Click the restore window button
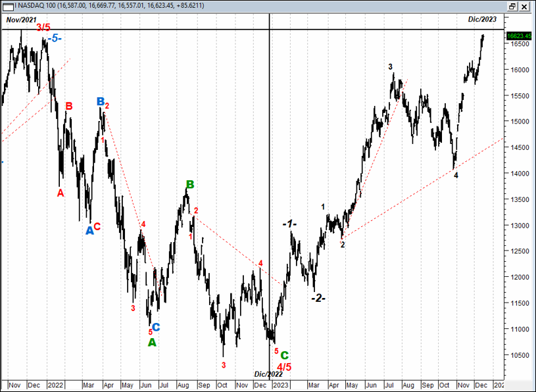This screenshot has height=392, width=536. pos(512,5)
